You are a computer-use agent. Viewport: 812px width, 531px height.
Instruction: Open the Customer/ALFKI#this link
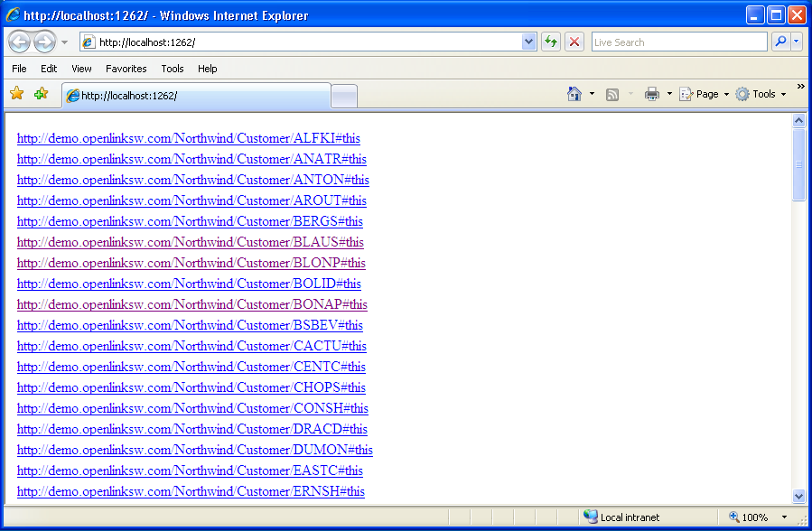click(x=188, y=138)
